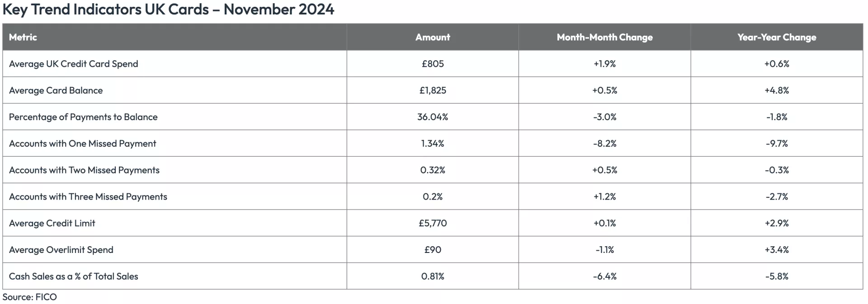Click Cash Sales as a % of Total Sales
868x304 pixels.
point(73,276)
